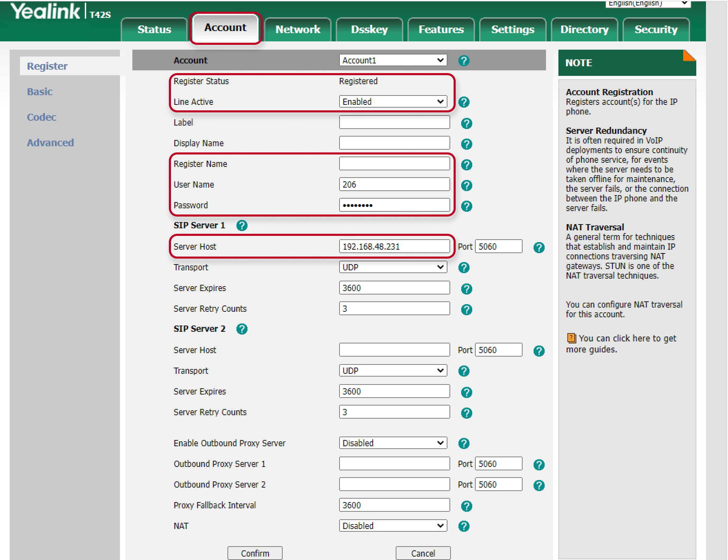Click SIP Server 1 Server Retry Counts field

pos(394,309)
